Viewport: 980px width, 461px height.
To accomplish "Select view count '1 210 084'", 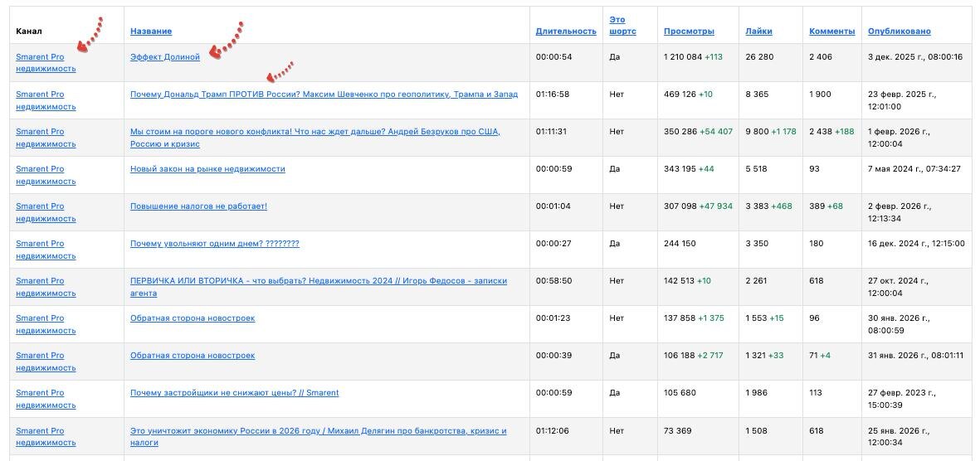I will [x=683, y=57].
